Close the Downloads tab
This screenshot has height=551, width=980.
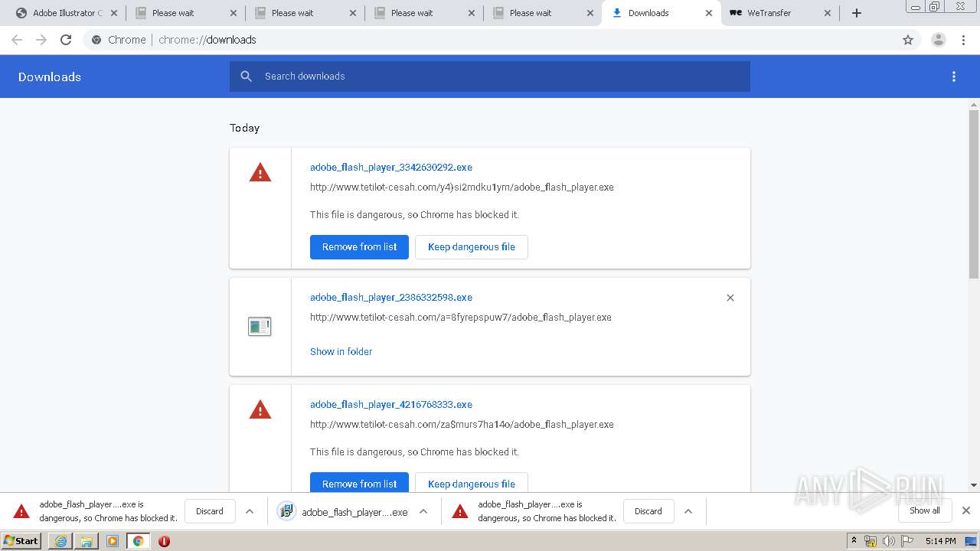coord(709,13)
